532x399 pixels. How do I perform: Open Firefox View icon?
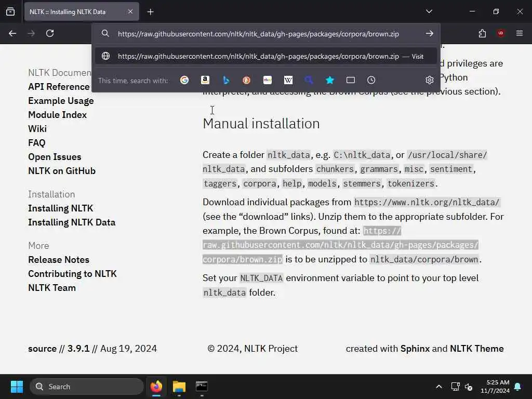point(10,11)
